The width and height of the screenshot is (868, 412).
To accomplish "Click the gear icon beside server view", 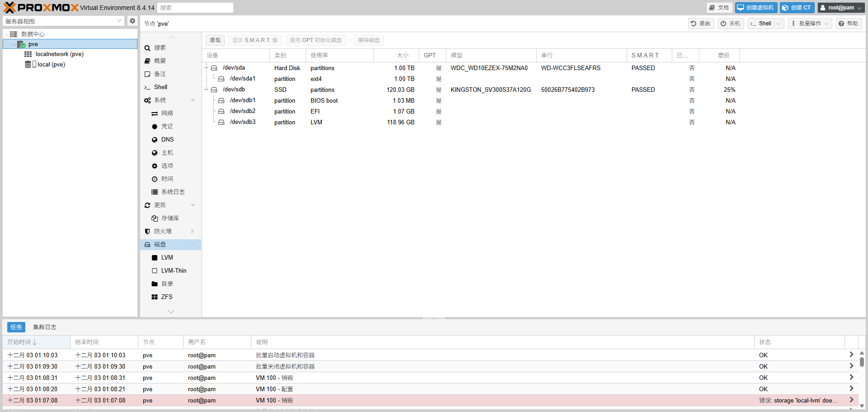I will pos(132,21).
